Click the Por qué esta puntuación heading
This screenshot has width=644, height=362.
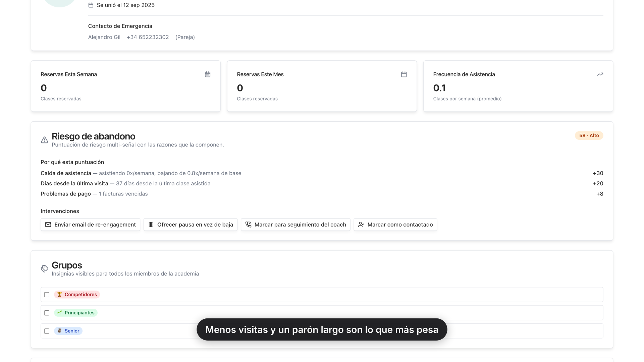72,162
